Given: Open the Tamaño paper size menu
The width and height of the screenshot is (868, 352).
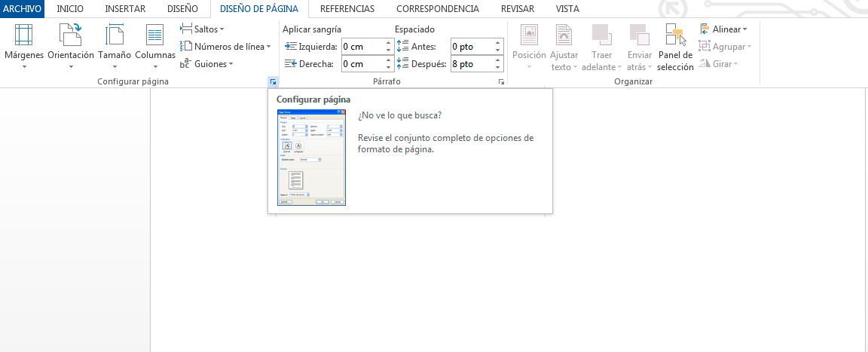Looking at the screenshot, I should coord(115,47).
